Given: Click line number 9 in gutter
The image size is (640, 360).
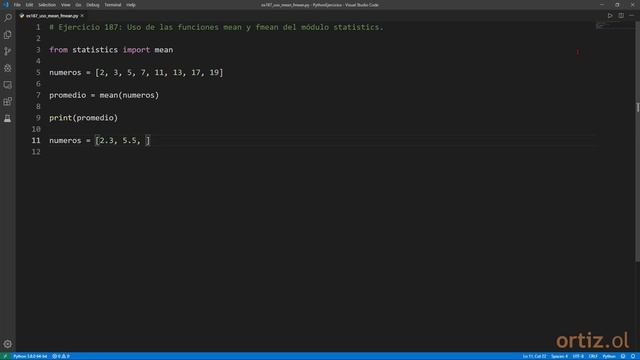Looking at the screenshot, I should 38,118.
